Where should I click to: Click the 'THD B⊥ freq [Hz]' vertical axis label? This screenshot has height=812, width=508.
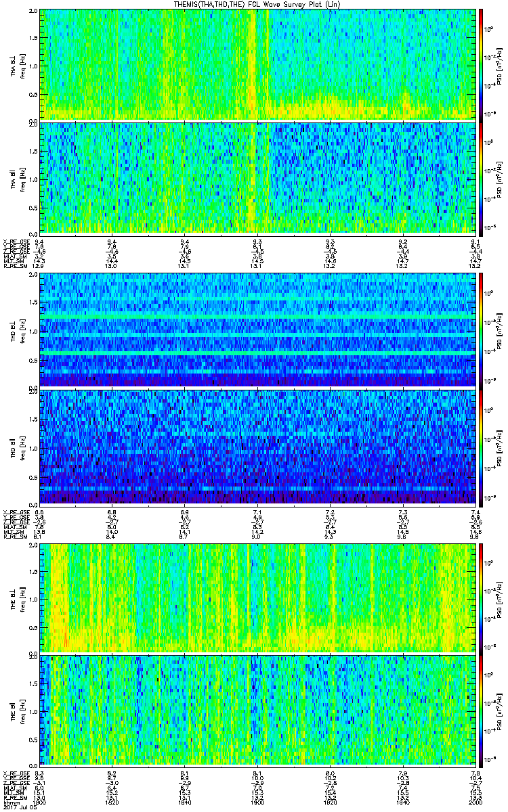tap(17, 330)
